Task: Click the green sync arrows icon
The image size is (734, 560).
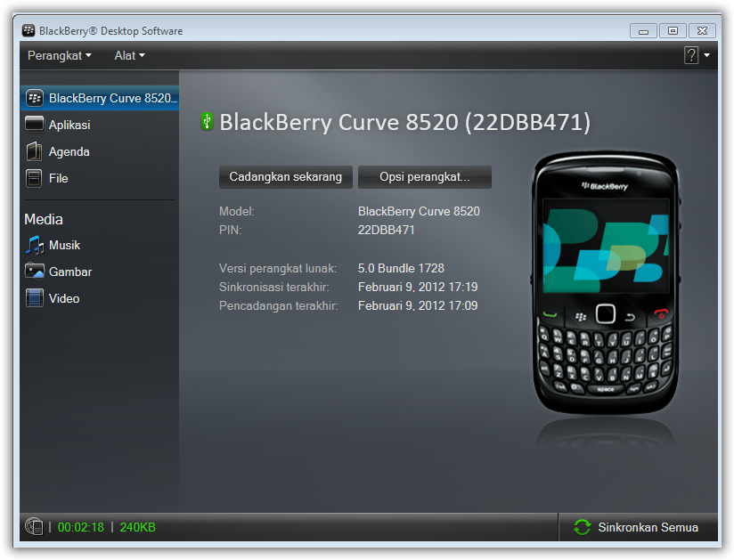Action: 583,527
